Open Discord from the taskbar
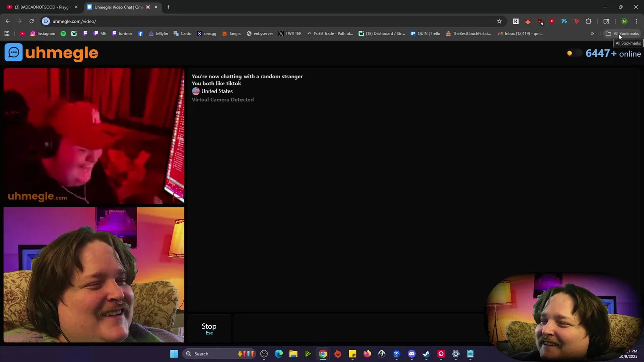 pos(412,354)
